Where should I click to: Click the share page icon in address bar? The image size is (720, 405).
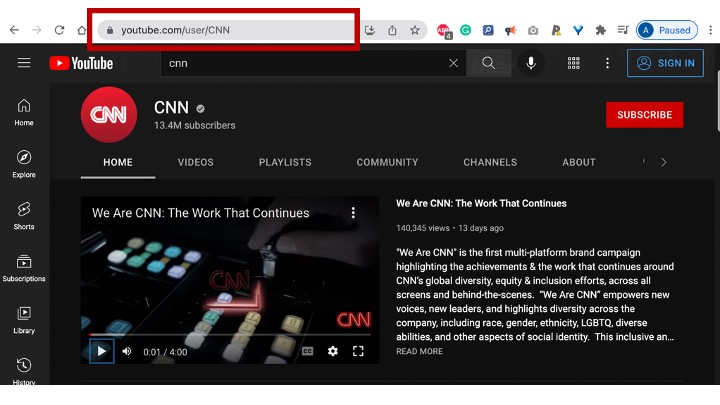pyautogui.click(x=392, y=30)
